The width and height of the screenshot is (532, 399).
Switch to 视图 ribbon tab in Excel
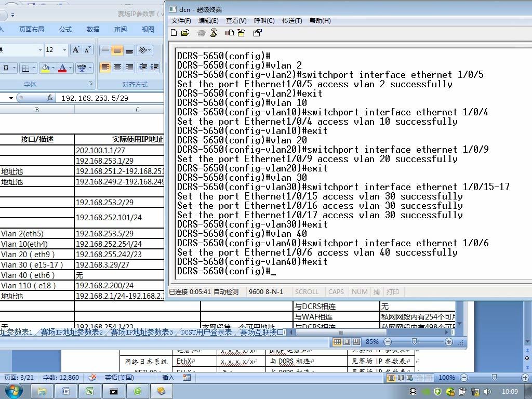pos(148,30)
